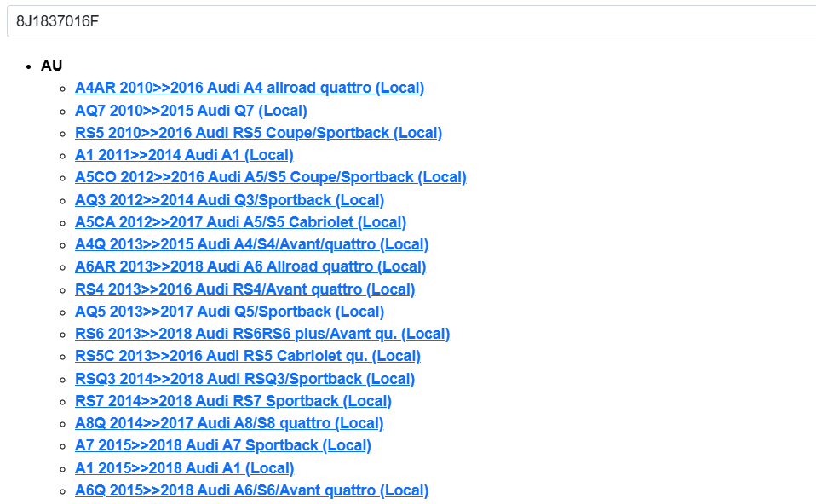Open the A4AR 2010>>2016 Audi A4 allroad quattro link
This screenshot has width=816, height=504.
249,88
